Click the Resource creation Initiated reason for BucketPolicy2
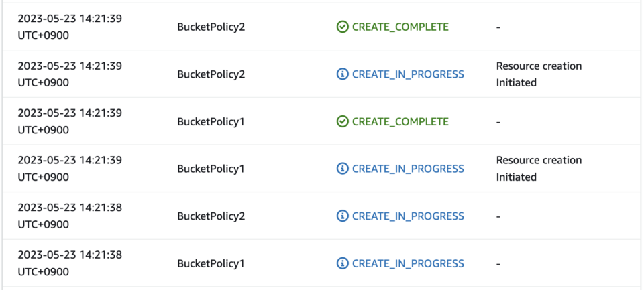The width and height of the screenshot is (644, 290). tap(539, 74)
